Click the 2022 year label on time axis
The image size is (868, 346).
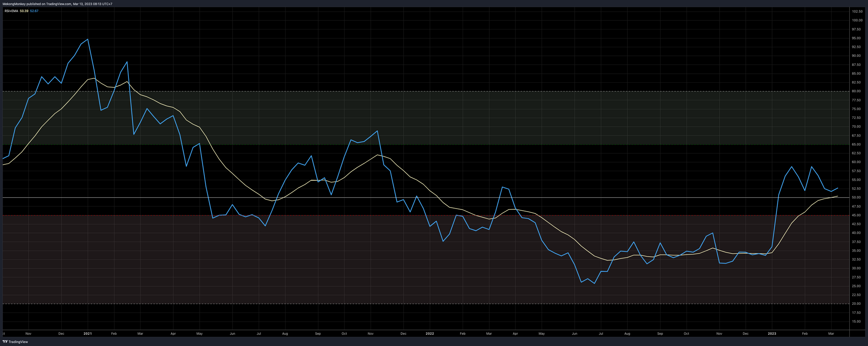click(430, 333)
